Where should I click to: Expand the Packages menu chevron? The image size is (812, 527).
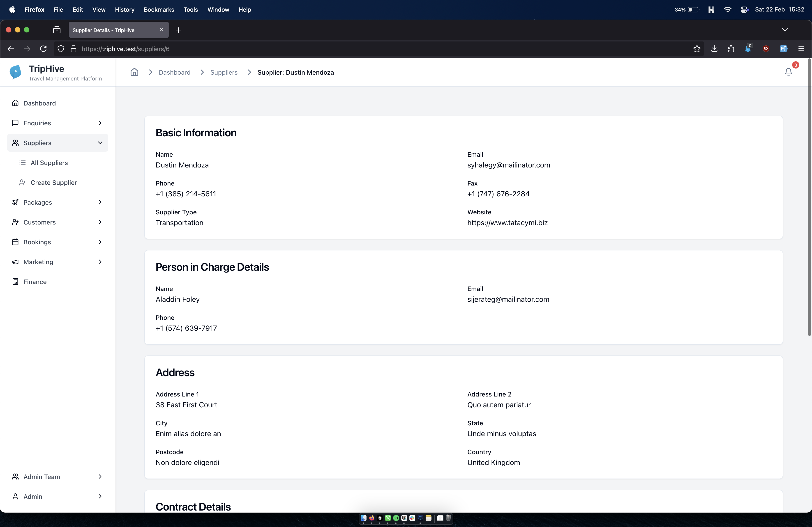[100, 202]
